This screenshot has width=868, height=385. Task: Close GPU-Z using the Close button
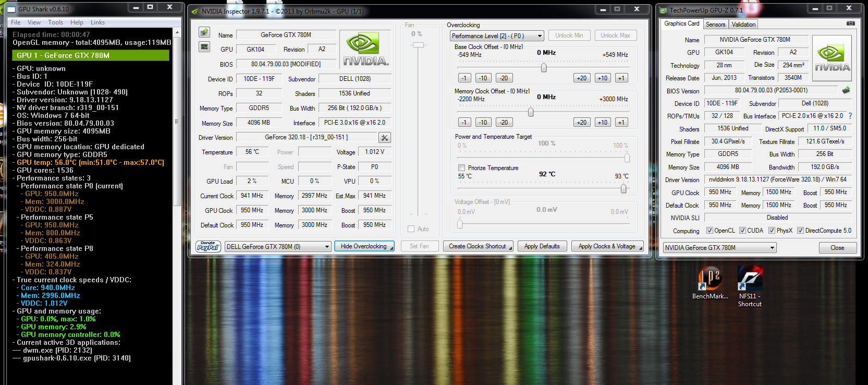(837, 248)
